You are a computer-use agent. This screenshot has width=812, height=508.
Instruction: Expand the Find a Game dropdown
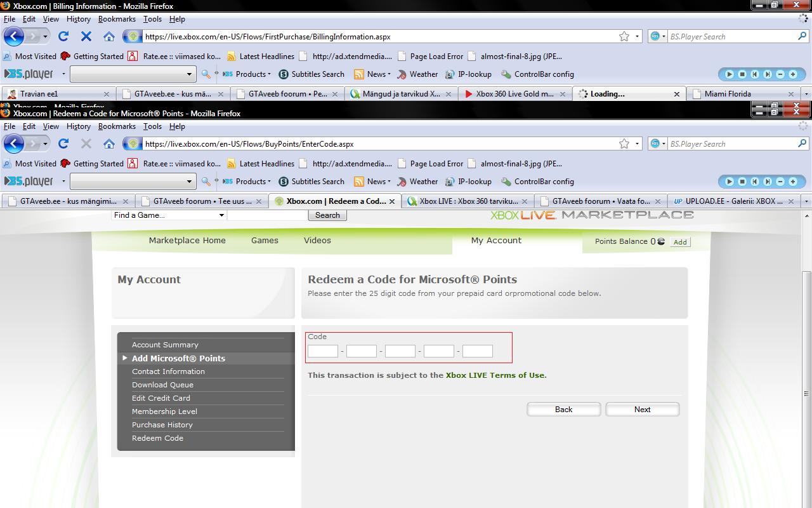pos(221,215)
